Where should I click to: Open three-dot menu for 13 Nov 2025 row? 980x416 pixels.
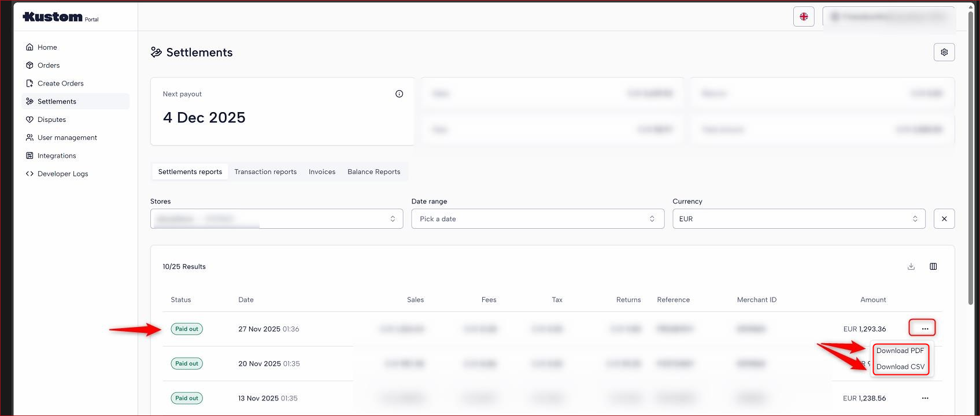924,398
